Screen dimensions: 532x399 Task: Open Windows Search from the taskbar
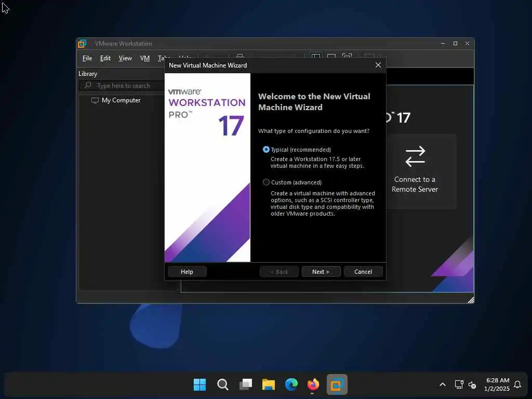pos(222,384)
